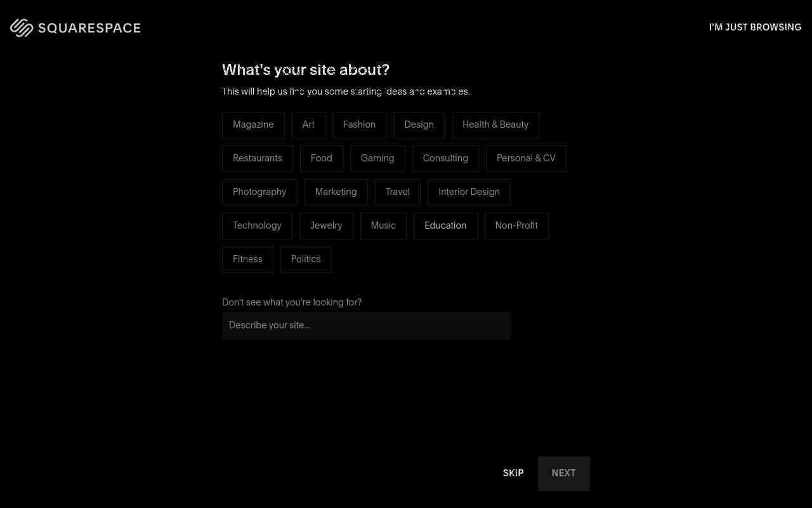Select the Restaurants category
812x508 pixels.
pyautogui.click(x=258, y=159)
